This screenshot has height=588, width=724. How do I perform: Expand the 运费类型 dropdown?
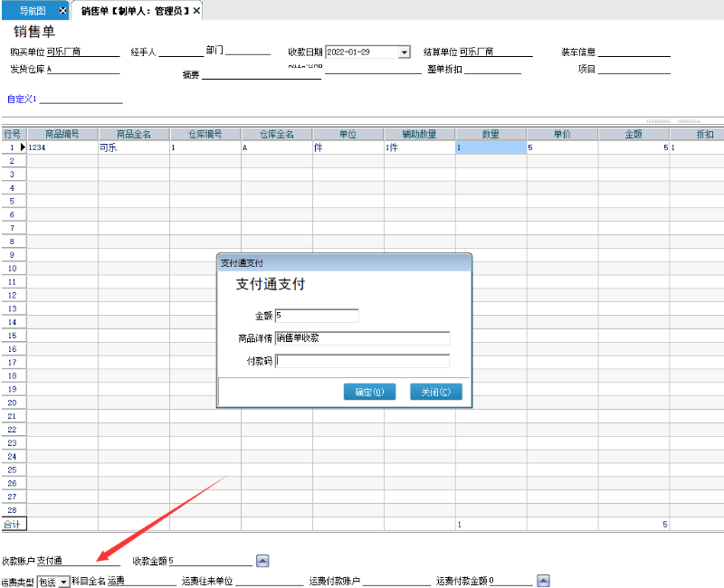coord(63,582)
